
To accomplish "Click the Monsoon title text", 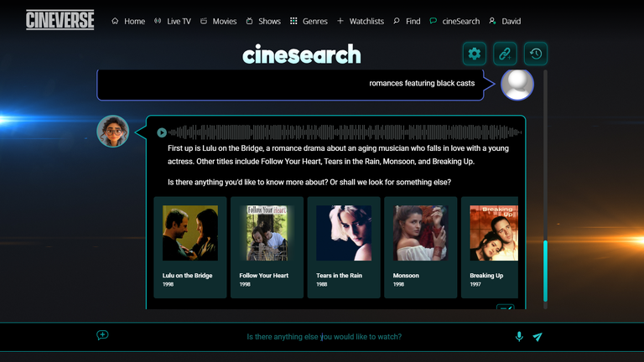I will point(406,276).
